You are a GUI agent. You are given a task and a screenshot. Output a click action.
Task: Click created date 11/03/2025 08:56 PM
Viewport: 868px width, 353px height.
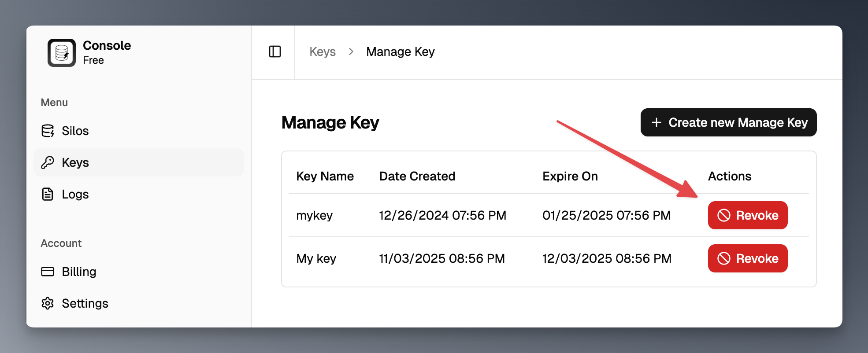coord(442,258)
